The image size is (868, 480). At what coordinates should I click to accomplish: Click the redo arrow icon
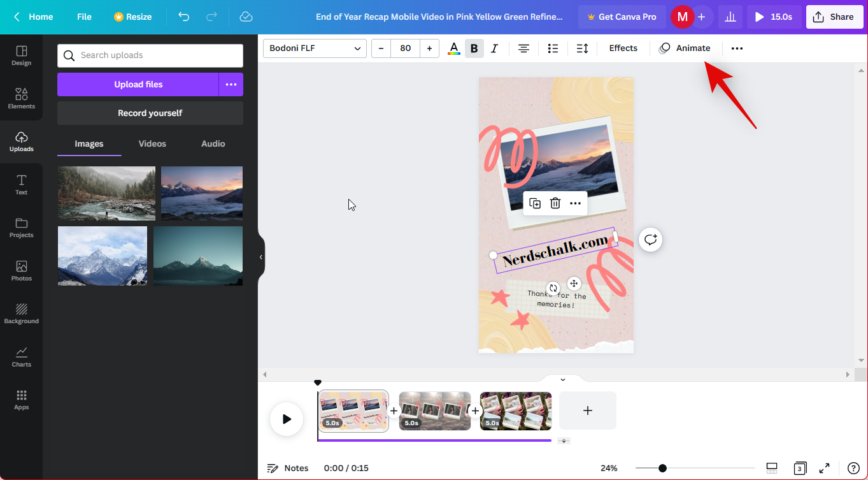coord(212,17)
